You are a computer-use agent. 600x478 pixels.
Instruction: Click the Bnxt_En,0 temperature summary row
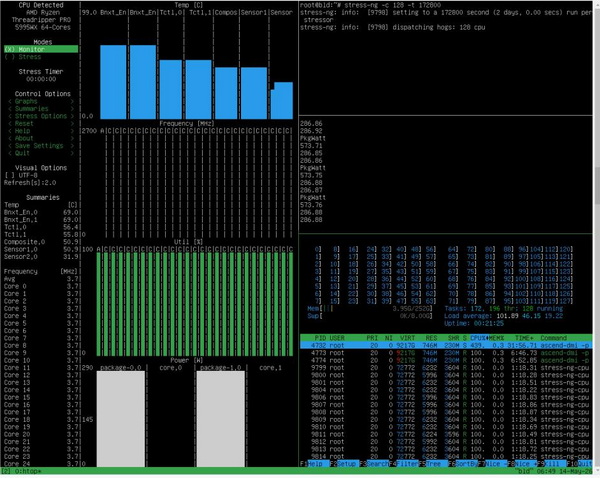pyautogui.click(x=41, y=212)
